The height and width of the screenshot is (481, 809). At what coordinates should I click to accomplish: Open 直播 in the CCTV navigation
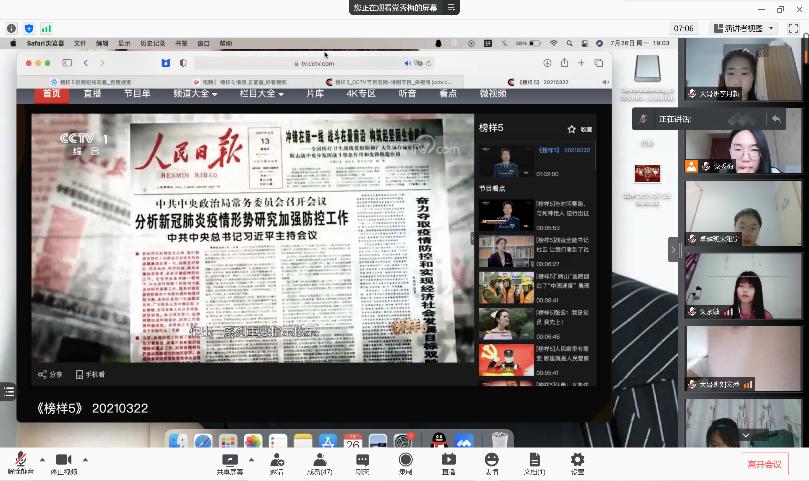(92, 94)
